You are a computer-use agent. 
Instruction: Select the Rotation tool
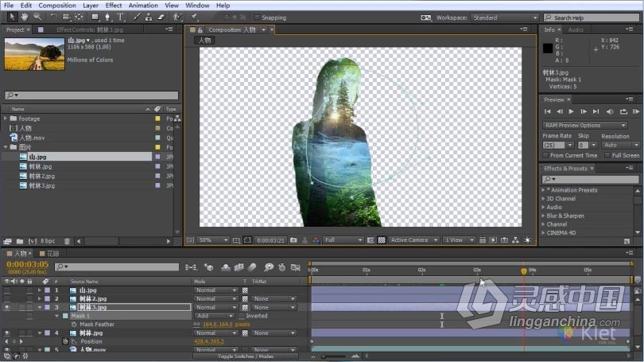[53, 17]
